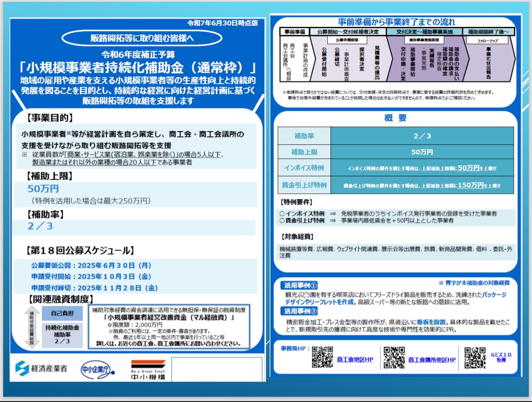Click blue text パッケージデザインやリーフレットを作成
The height and width of the screenshot is (402, 532).
(396, 298)
